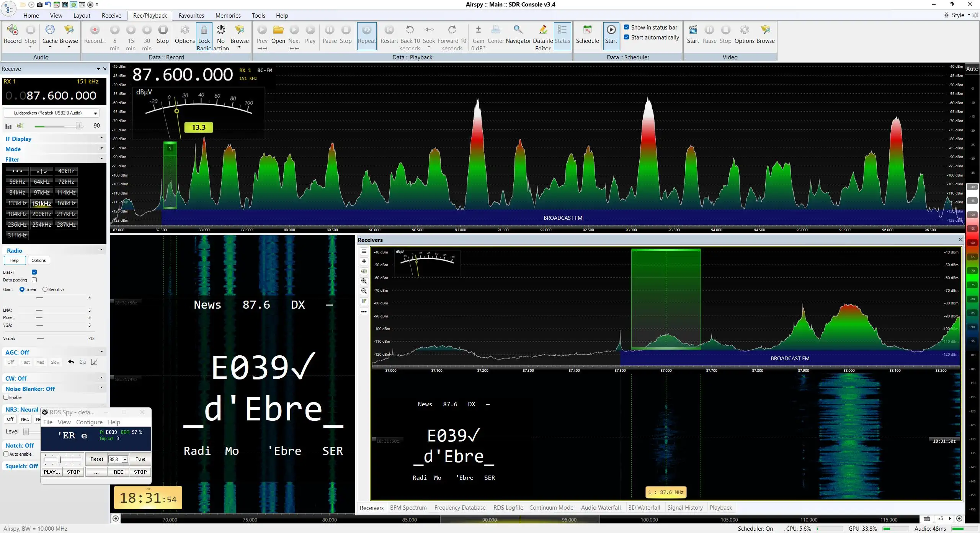The image size is (980, 533).
Task: Click camera screenshot icon in quick access toolbar
Action: click(x=39, y=5)
